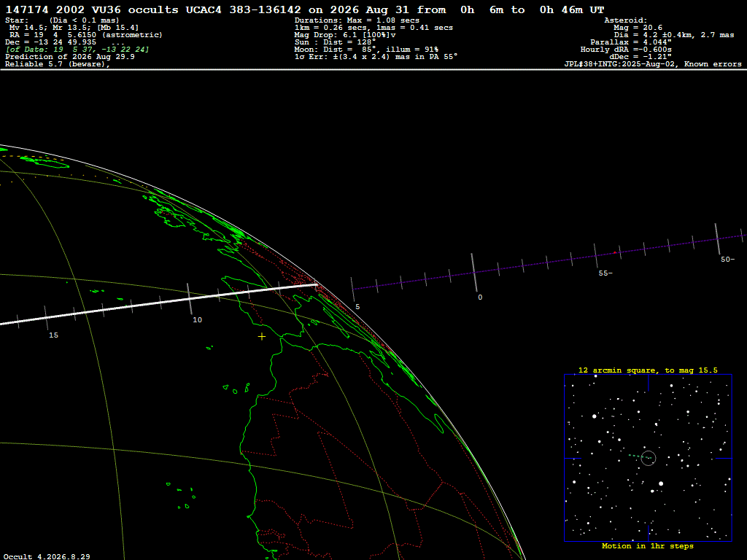
Task: Click the time tick labeled 0
Action: click(474, 273)
